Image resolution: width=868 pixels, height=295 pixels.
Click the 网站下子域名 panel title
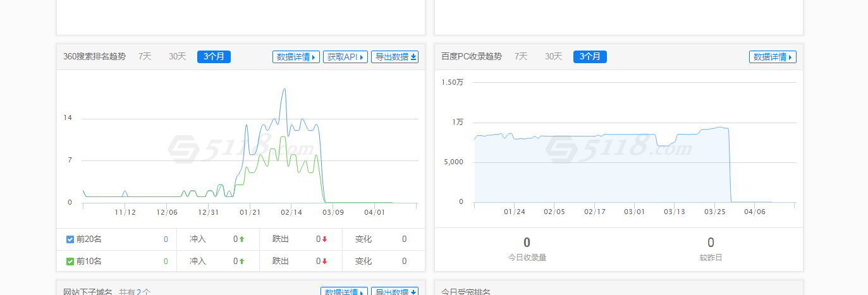(88, 292)
